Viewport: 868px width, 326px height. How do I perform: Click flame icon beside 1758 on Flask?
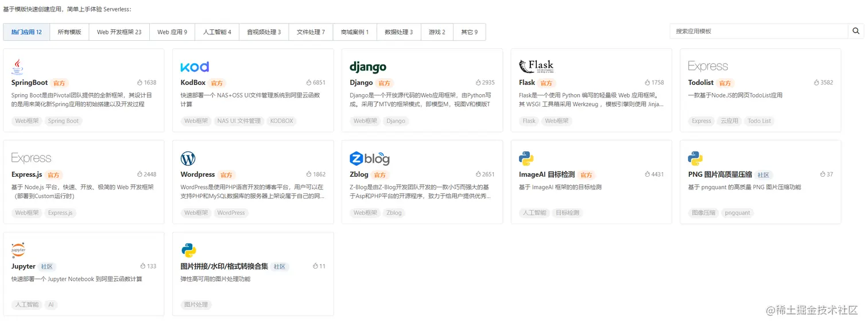pyautogui.click(x=647, y=83)
